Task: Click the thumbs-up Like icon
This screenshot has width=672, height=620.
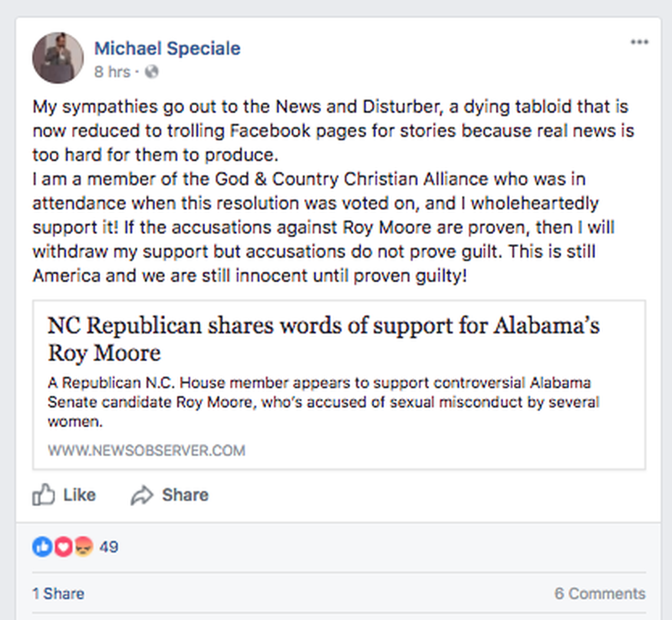Action: 44,494
